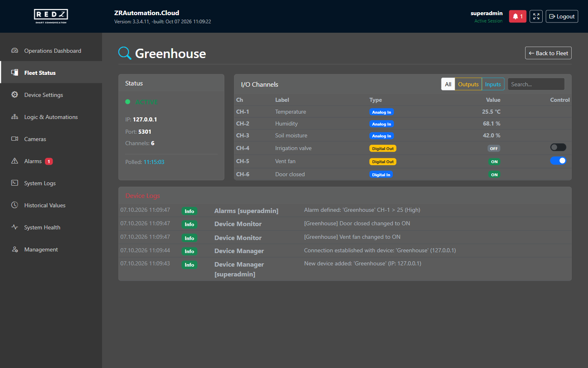Open Management section
The width and height of the screenshot is (588, 368).
[x=51, y=249]
